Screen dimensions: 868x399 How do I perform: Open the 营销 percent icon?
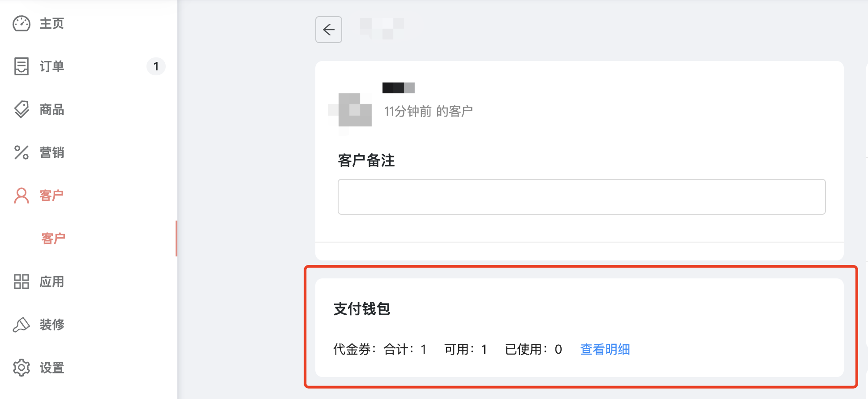point(21,152)
